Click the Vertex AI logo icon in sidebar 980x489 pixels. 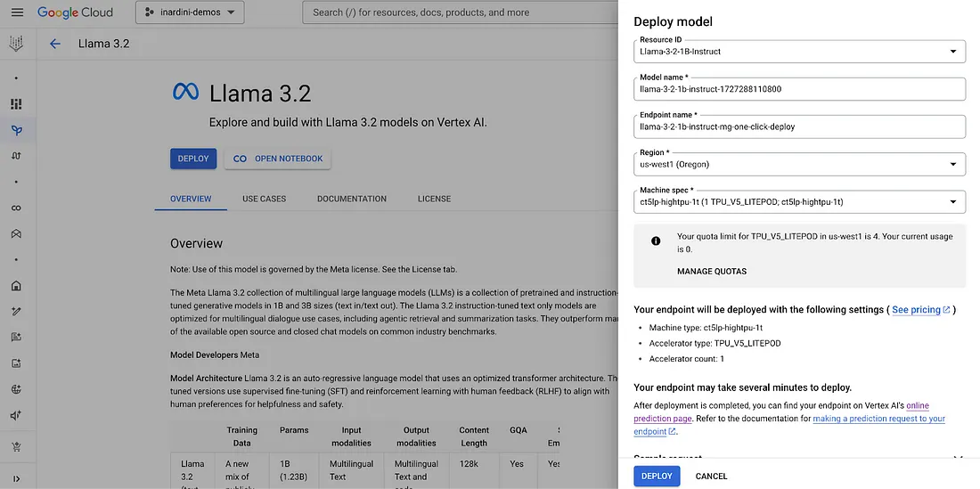pos(17,45)
